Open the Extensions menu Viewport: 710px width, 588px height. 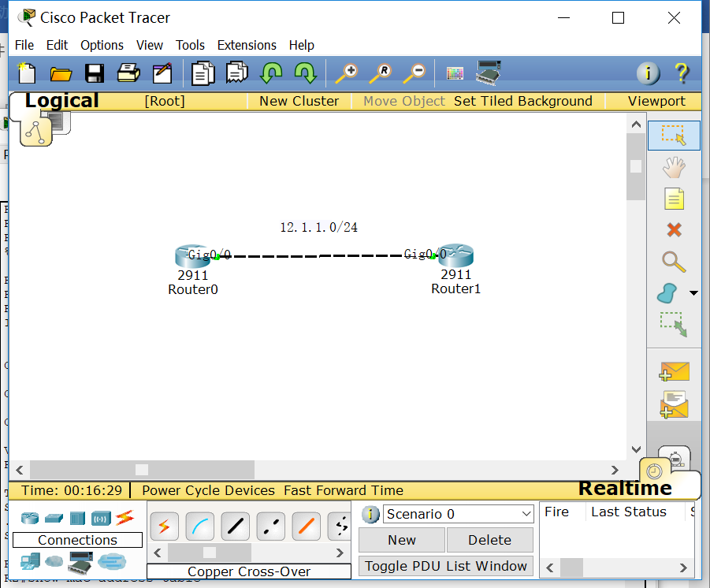247,45
